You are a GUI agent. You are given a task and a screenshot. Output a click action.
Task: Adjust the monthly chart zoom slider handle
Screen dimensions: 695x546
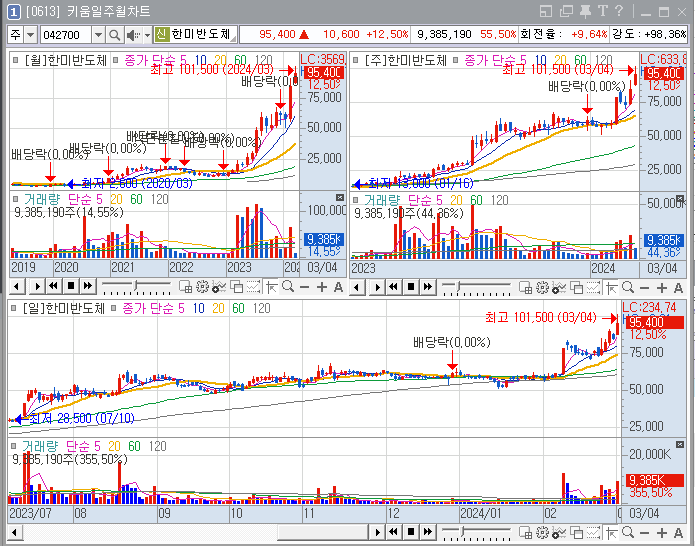[136, 286]
